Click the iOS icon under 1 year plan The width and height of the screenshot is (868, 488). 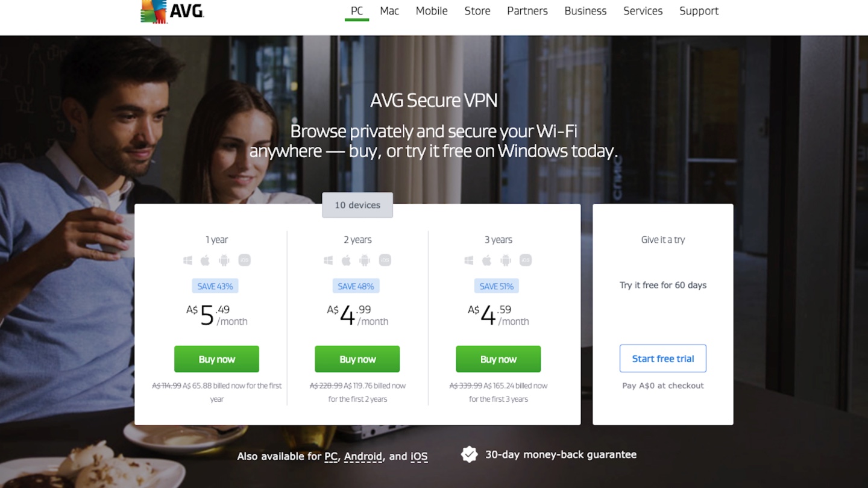click(x=244, y=260)
